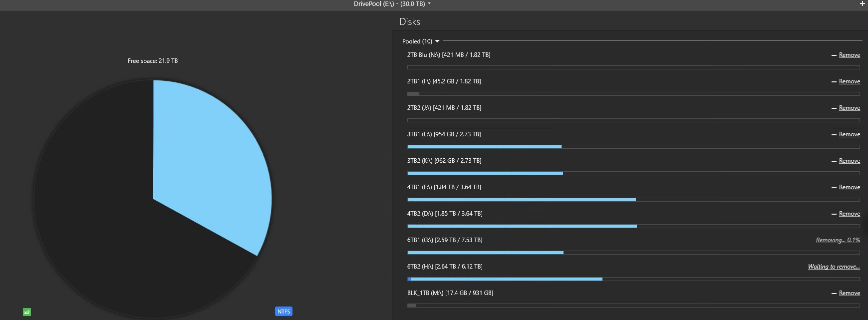Remove the 2TB2 (J:\) disk
Image resolution: width=868 pixels, height=320 pixels.
pyautogui.click(x=849, y=108)
